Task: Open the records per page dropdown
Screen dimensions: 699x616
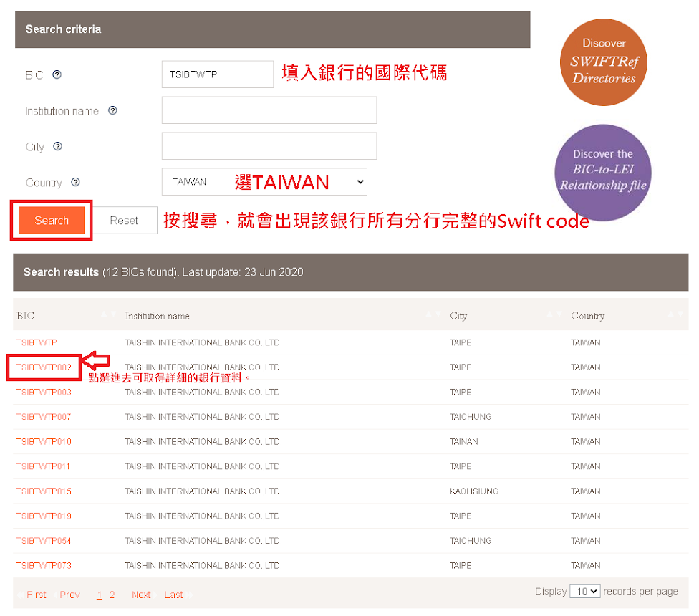Action: click(x=586, y=591)
